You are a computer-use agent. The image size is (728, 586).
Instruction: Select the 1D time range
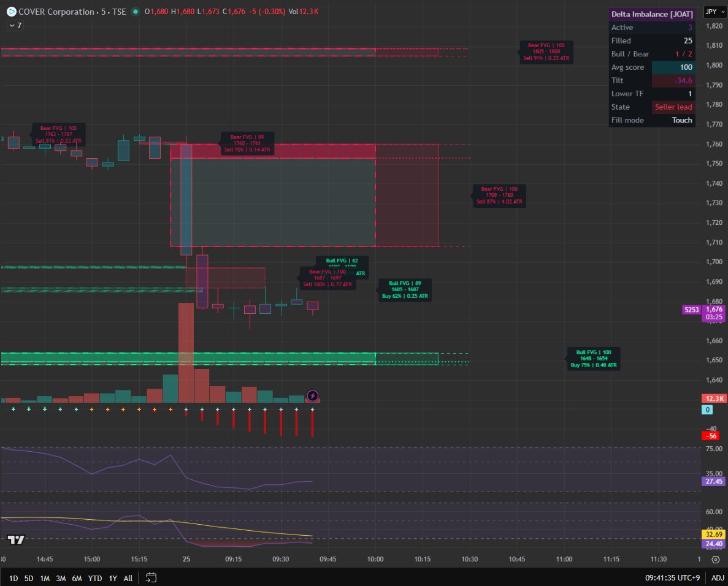13,578
